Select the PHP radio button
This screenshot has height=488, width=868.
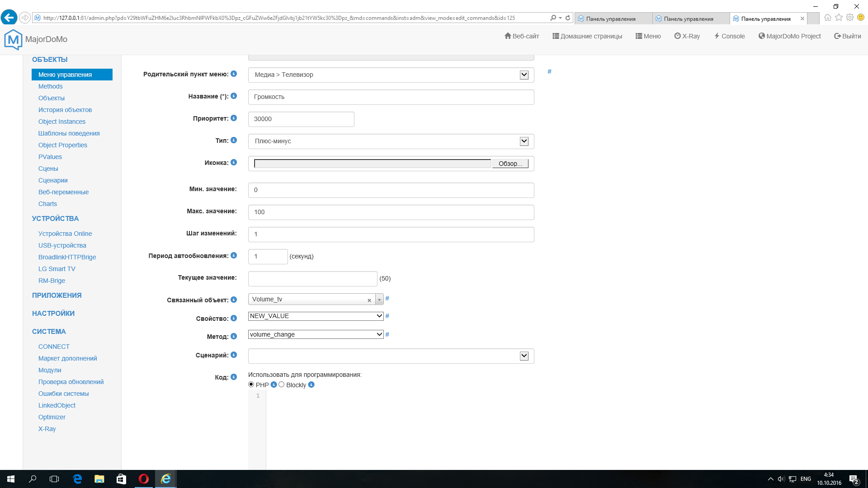point(251,385)
